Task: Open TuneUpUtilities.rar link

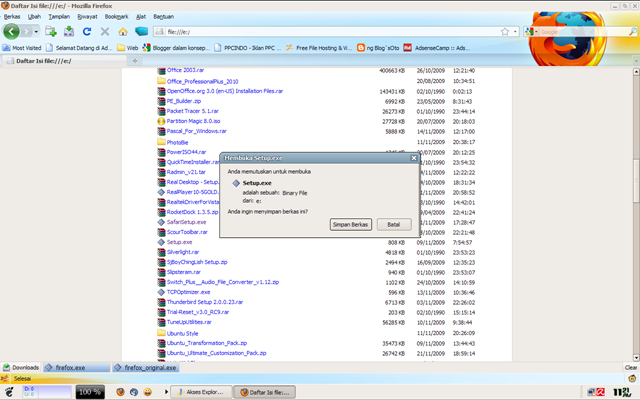Action: coord(189,322)
